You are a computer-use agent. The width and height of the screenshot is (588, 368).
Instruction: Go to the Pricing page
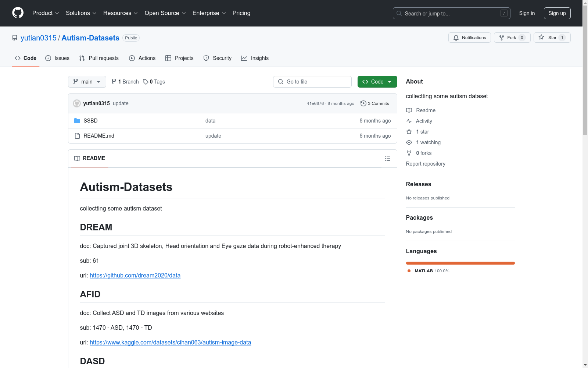(241, 13)
